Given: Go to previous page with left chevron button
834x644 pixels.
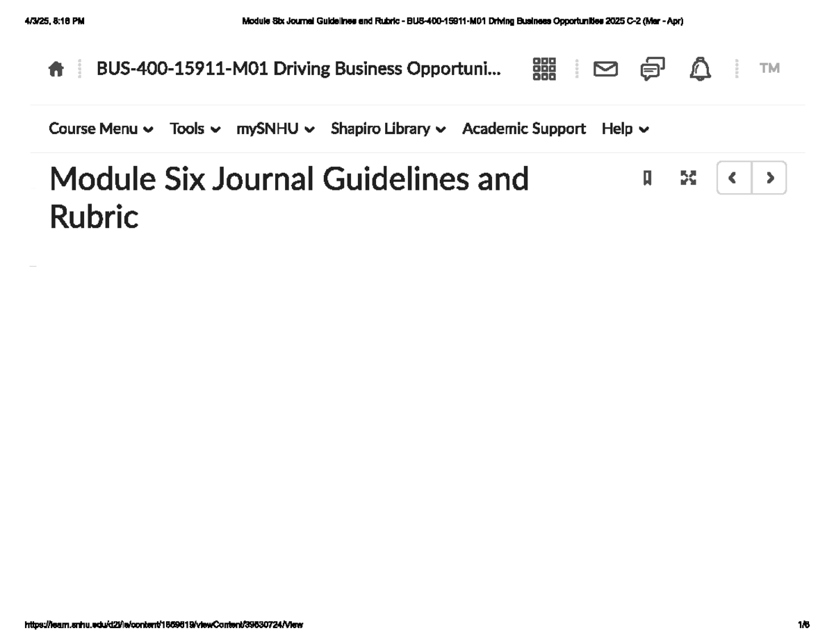Looking at the screenshot, I should point(733,179).
